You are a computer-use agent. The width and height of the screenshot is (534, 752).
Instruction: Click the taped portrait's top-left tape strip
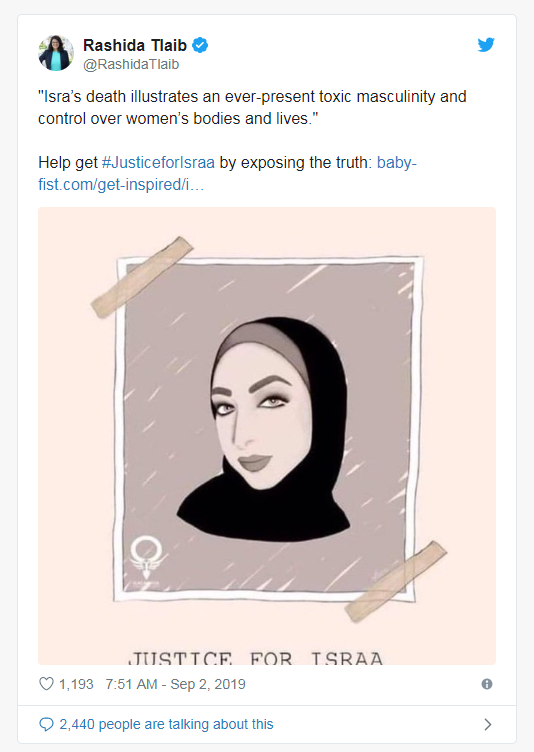[x=142, y=277]
